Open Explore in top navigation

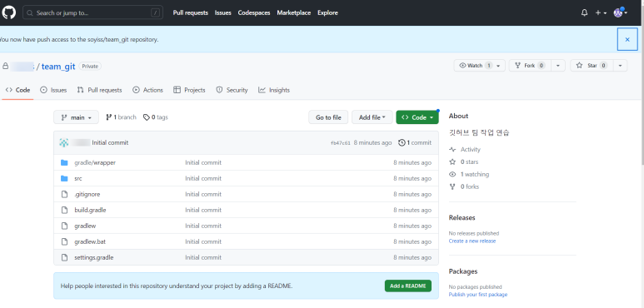[327, 12]
